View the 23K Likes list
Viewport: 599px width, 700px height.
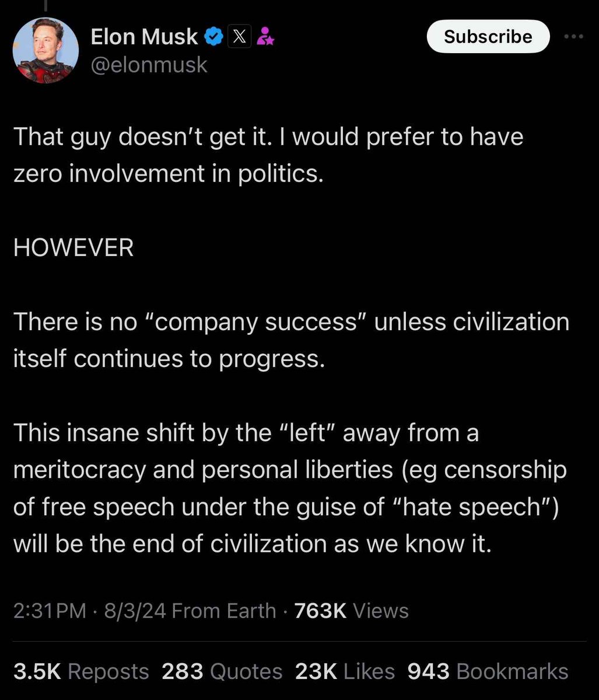(345, 671)
